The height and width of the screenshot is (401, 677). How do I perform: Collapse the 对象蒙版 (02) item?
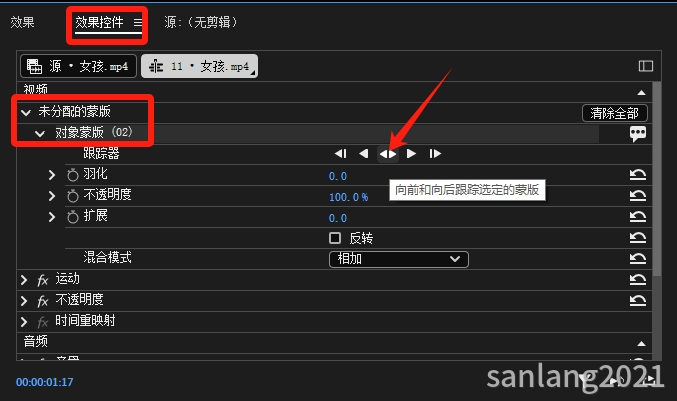tap(40, 133)
